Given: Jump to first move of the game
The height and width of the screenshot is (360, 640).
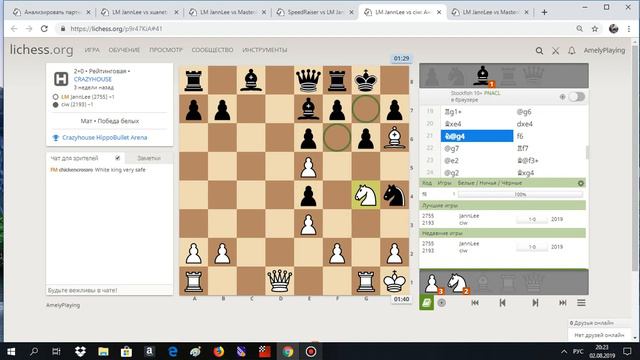Looking at the screenshot, I should point(475,303).
